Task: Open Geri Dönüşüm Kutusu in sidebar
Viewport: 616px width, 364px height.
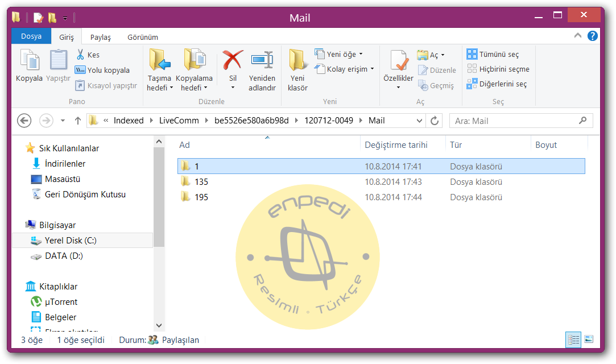Action: 85,195
